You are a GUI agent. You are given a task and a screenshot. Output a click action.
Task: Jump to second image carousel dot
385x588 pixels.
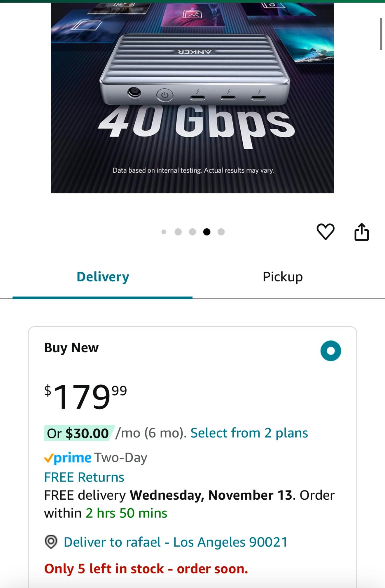(178, 232)
